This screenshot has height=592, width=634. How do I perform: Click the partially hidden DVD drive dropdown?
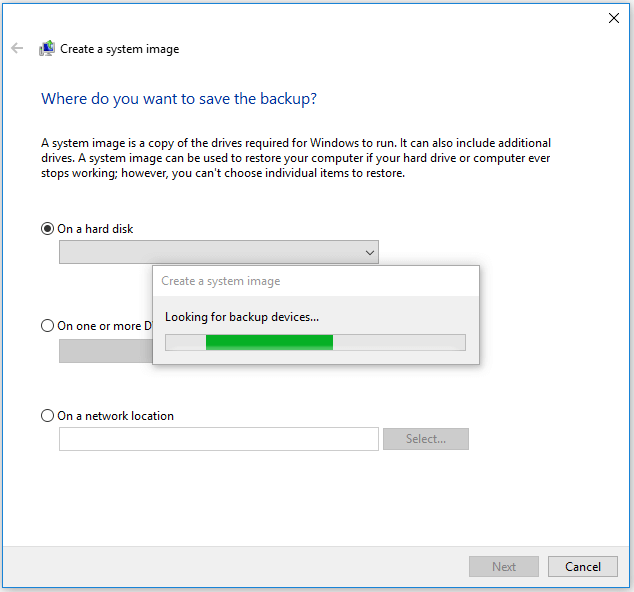point(105,351)
